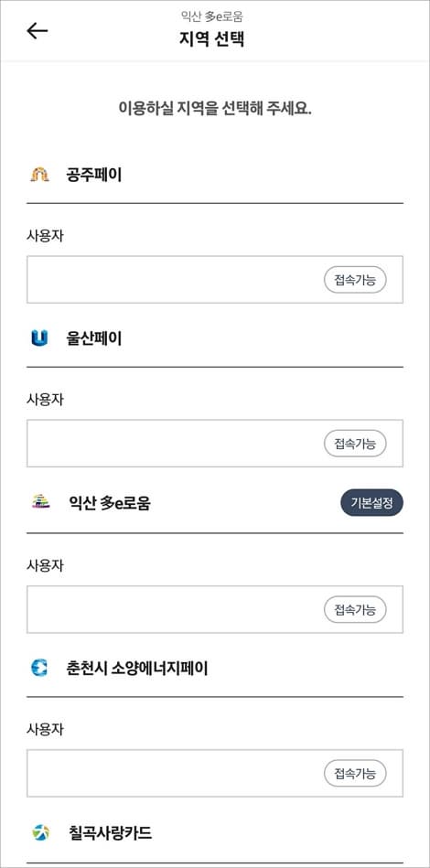The image size is (430, 868).
Task: Click 접속가능 button under 울산페이
Action: [x=355, y=444]
